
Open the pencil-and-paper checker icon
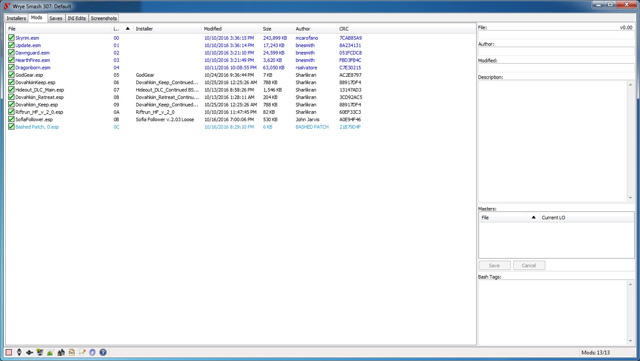pyautogui.click(x=82, y=352)
